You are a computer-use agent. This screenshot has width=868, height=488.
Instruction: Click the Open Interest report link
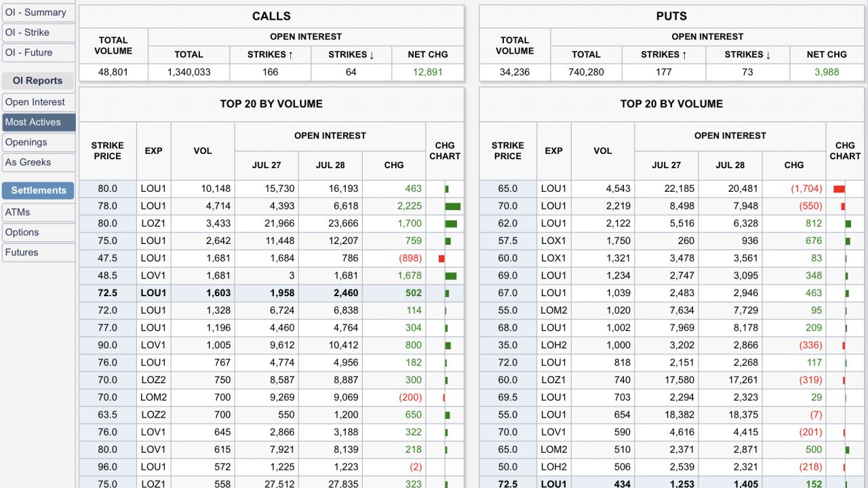point(35,102)
